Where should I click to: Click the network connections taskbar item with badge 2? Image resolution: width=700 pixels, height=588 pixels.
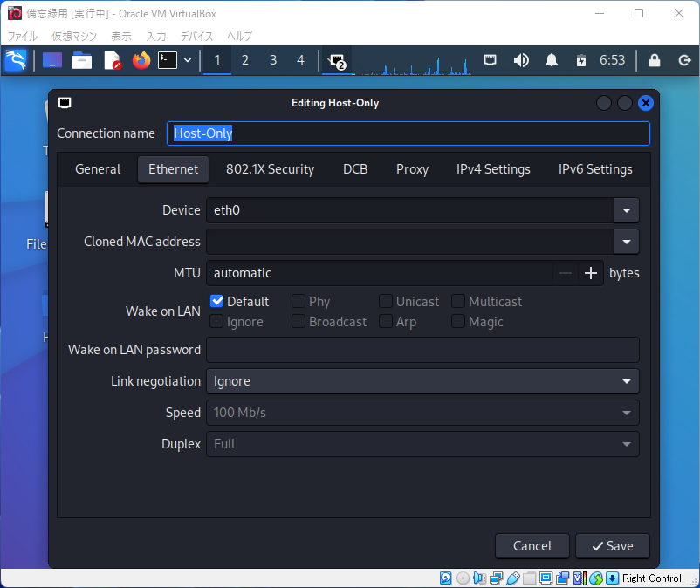coord(337,61)
